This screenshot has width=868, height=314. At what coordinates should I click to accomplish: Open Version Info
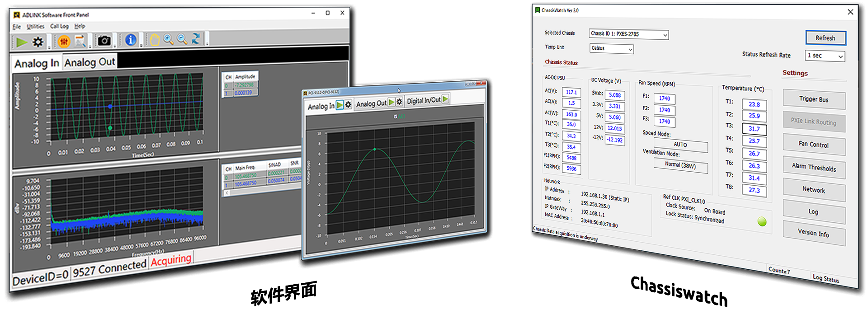(x=814, y=233)
